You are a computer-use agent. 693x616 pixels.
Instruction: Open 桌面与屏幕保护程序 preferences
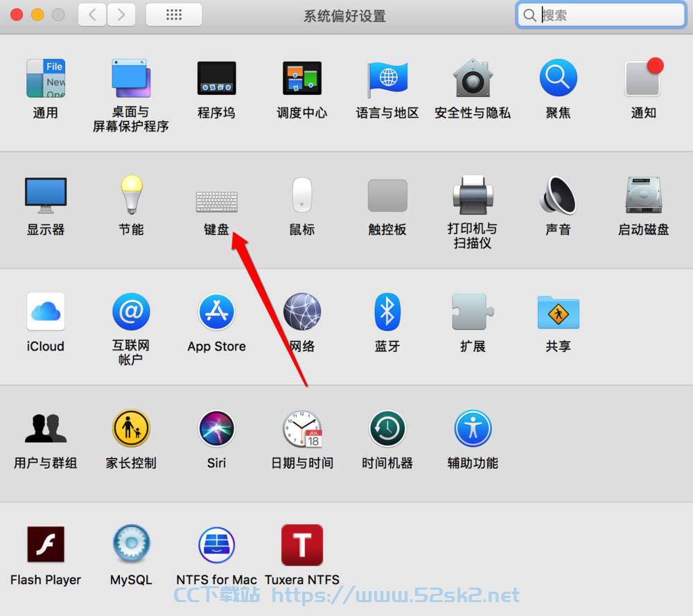click(131, 78)
